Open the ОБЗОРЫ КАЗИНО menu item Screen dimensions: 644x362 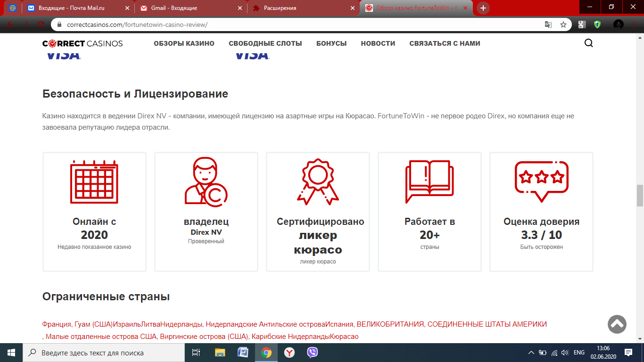[184, 43]
